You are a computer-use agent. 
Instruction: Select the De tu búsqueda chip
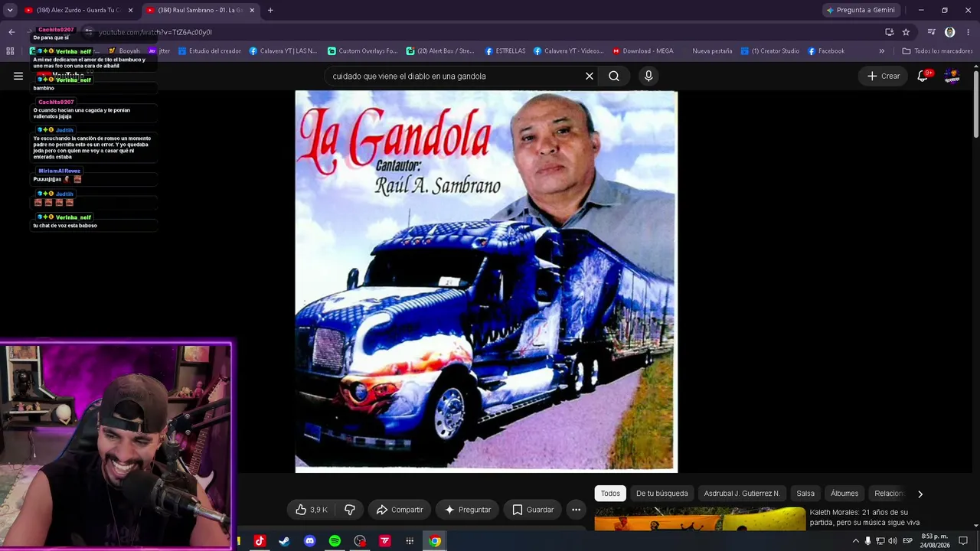(661, 494)
